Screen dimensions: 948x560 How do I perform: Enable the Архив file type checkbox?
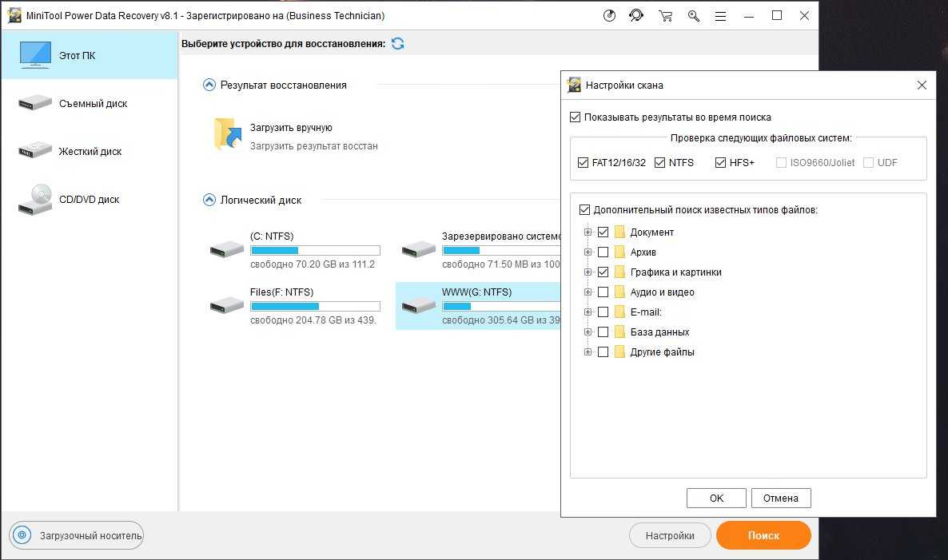(x=603, y=252)
